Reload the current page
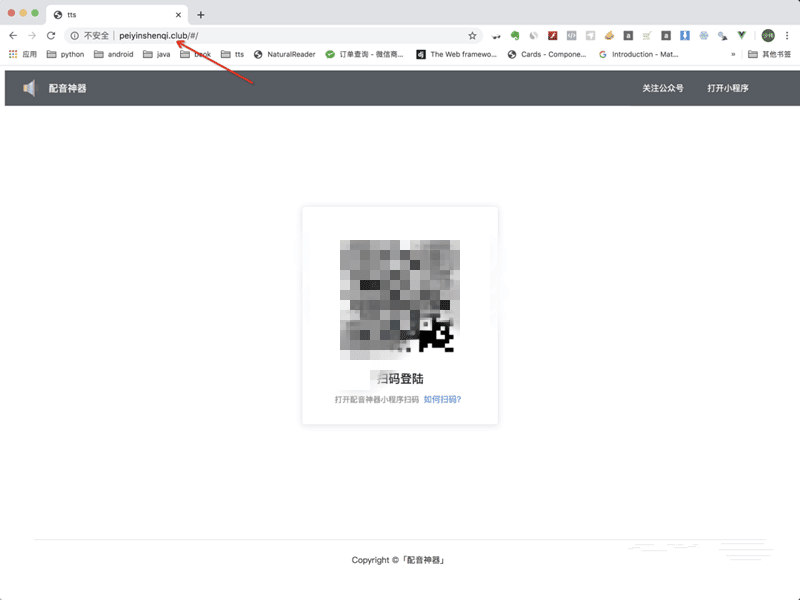The width and height of the screenshot is (800, 600). click(51, 36)
